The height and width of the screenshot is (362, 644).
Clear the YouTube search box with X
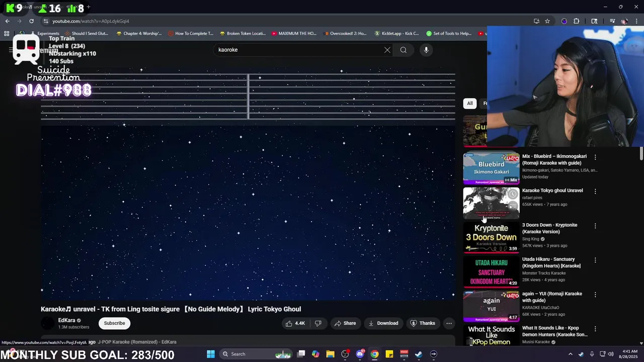[x=387, y=50]
